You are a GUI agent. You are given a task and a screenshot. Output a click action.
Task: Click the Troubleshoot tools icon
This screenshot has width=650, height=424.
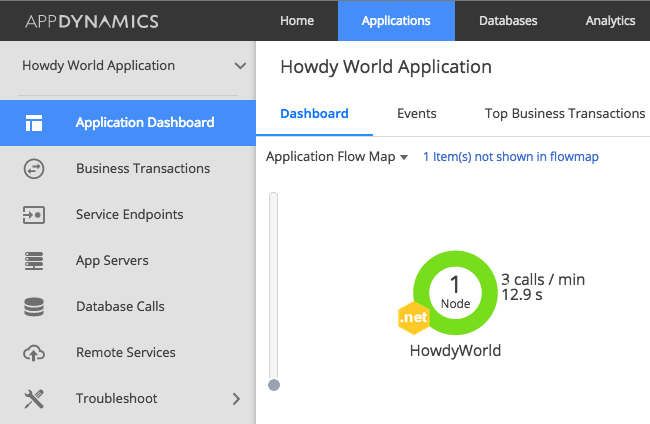click(x=34, y=399)
